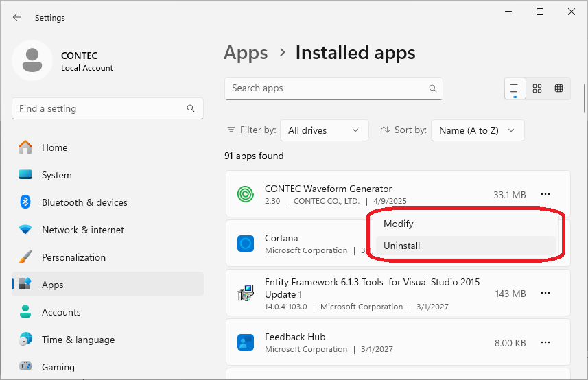
Task: Open more options for CONTEC Waveform Generator
Action: (545, 194)
